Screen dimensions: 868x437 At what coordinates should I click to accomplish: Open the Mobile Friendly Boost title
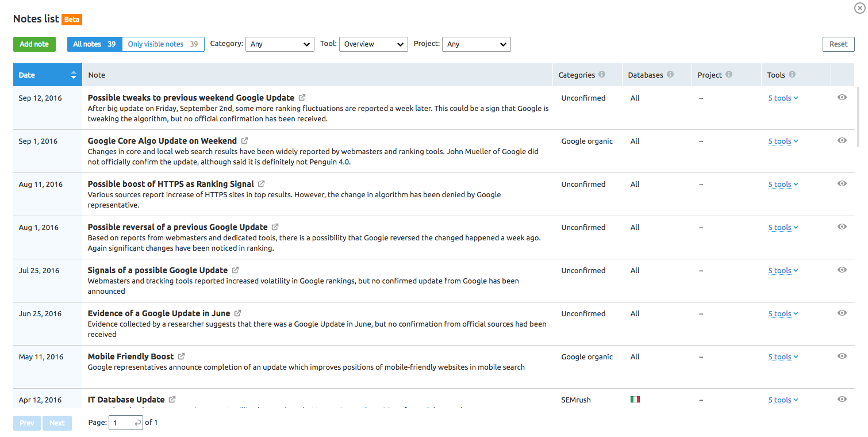click(x=130, y=356)
